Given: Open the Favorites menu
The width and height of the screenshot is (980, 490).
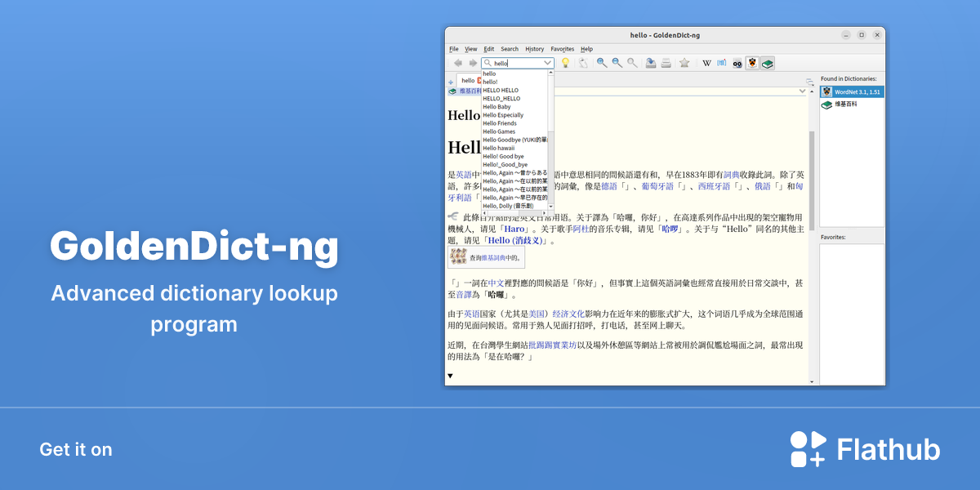Looking at the screenshot, I should [562, 49].
